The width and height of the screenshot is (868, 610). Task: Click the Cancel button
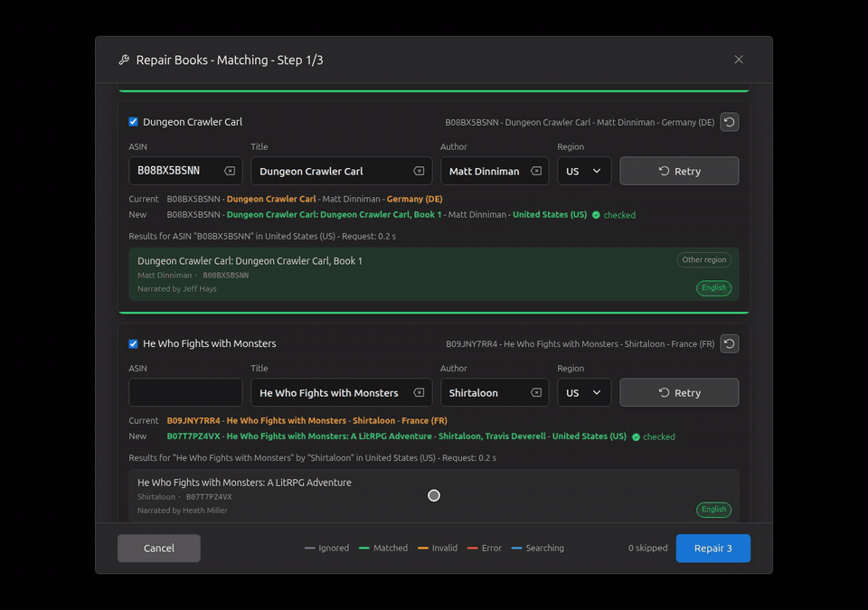(159, 548)
